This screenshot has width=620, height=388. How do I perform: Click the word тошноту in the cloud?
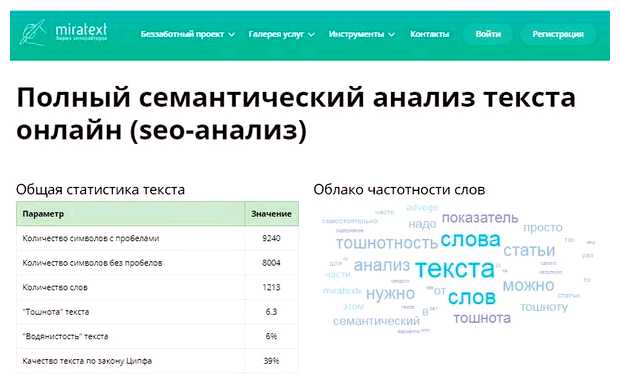[x=544, y=307]
